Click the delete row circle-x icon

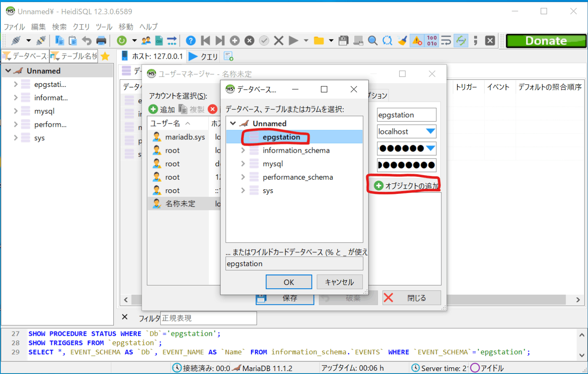point(249,41)
